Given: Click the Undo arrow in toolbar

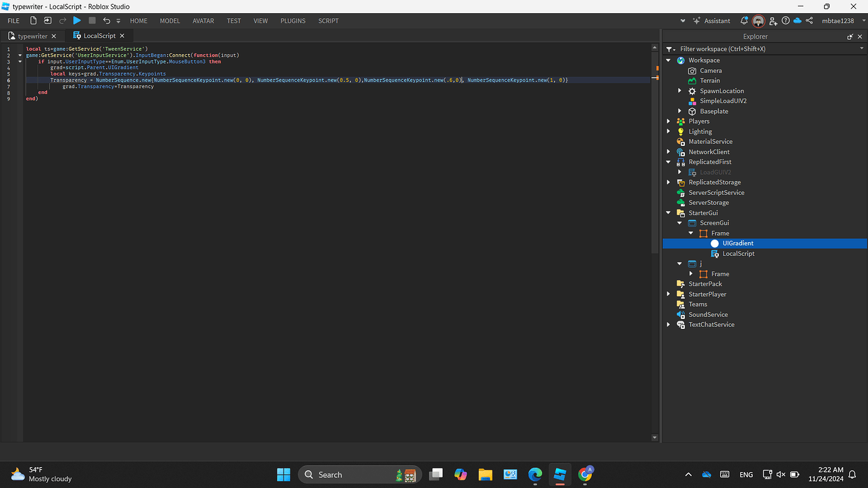Looking at the screenshot, I should [x=106, y=21].
